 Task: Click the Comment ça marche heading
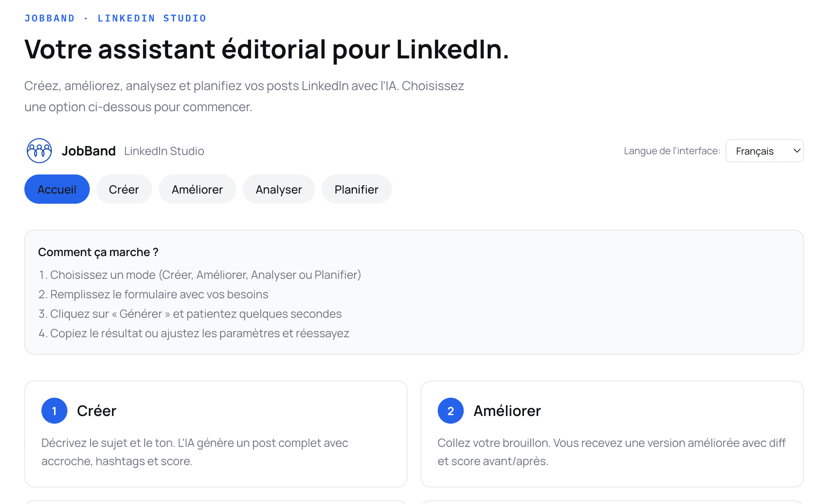point(98,252)
